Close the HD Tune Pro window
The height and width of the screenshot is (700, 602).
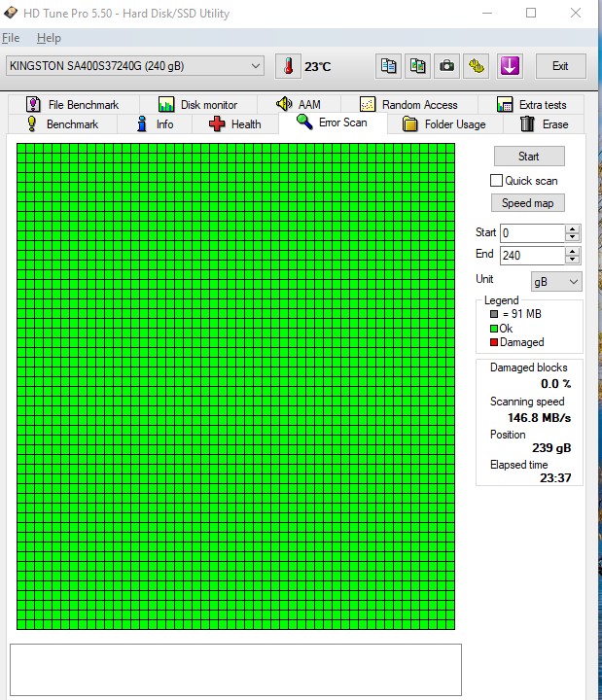(x=576, y=13)
